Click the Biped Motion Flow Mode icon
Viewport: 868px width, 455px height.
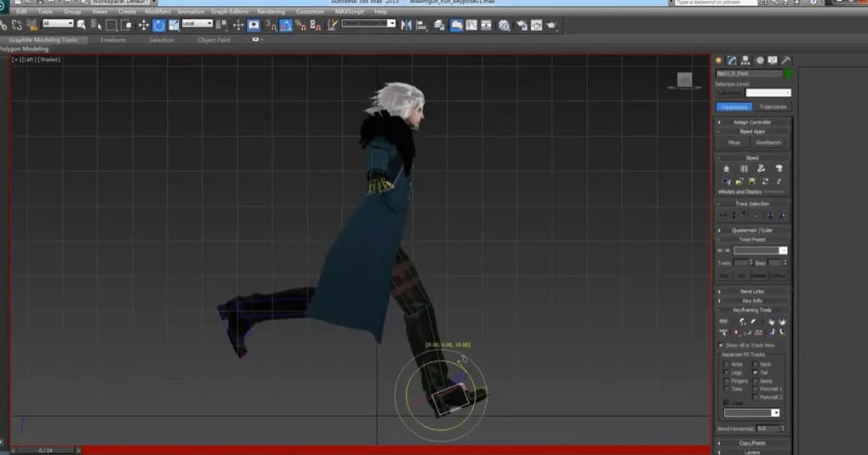(x=761, y=168)
